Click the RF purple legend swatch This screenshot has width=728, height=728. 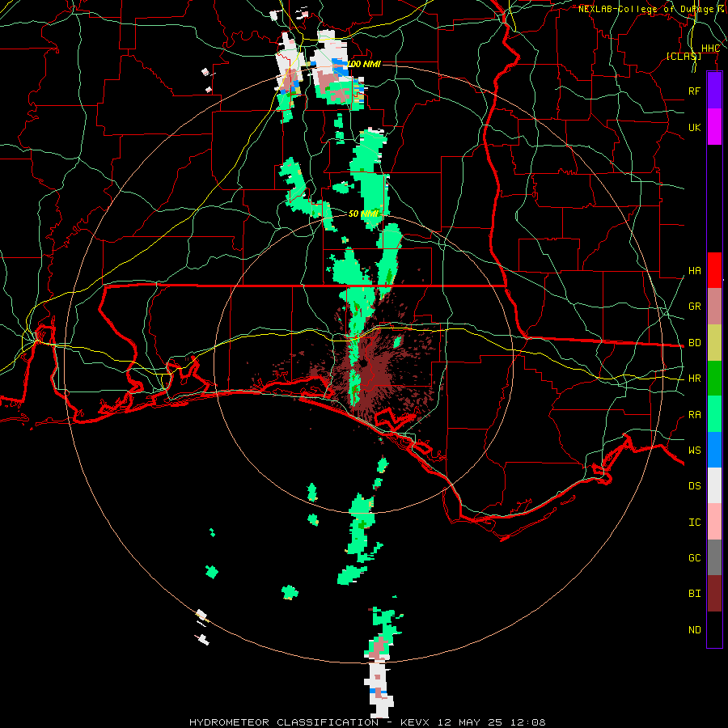coord(714,91)
